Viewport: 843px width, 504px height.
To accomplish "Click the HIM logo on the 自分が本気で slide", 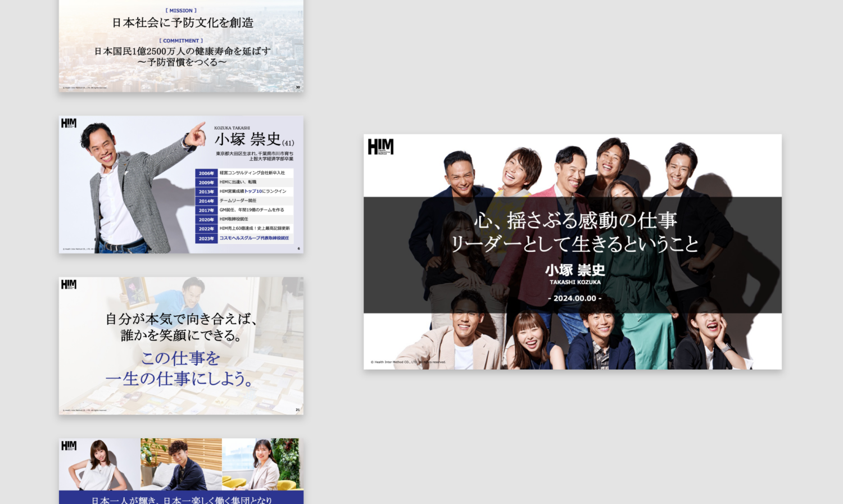I will point(69,284).
